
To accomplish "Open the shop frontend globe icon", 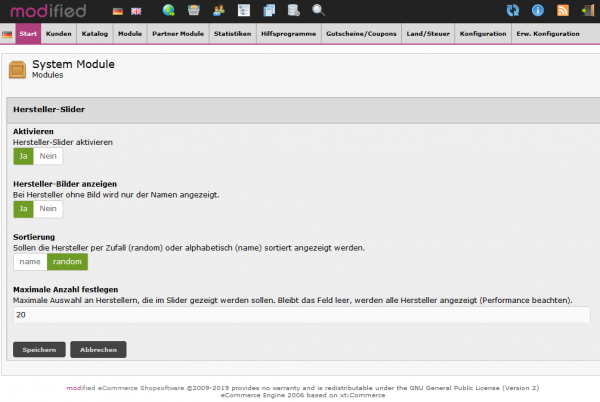I will (168, 11).
